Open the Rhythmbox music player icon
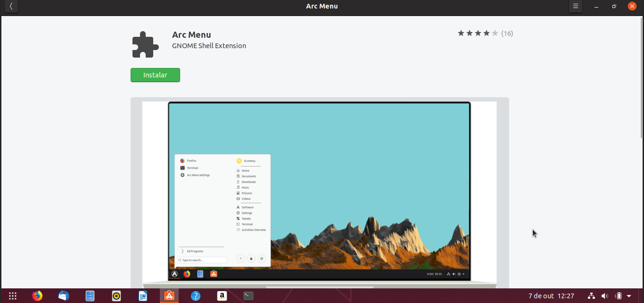The image size is (644, 303). [116, 296]
